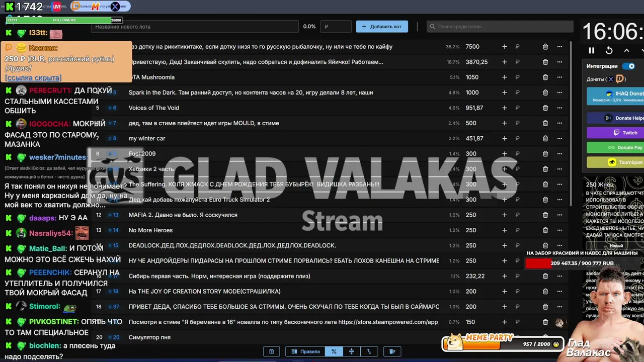Add amount to Voices of The Void
The width and height of the screenshot is (644, 362).
505,108
